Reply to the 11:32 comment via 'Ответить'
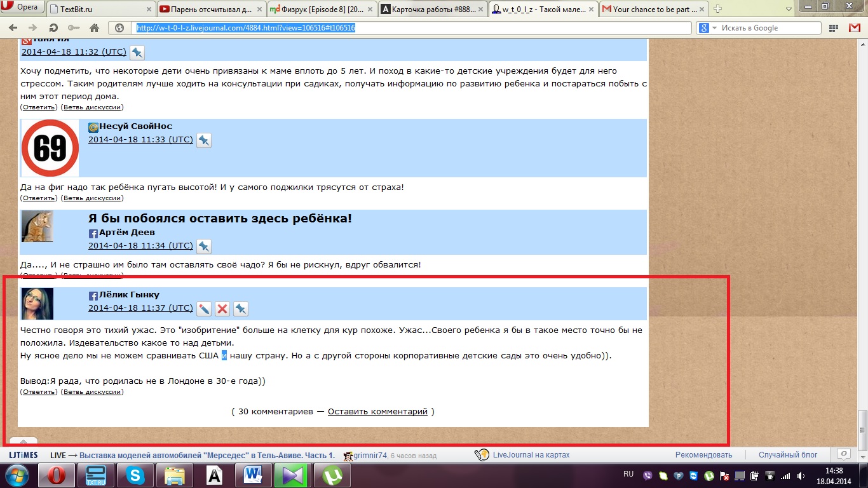 coord(38,108)
